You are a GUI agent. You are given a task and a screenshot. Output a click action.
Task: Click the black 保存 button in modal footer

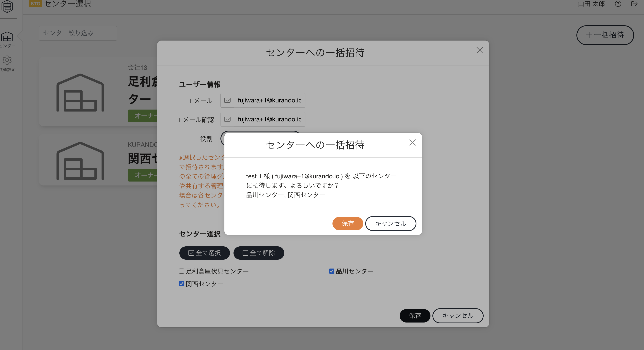[x=415, y=316]
